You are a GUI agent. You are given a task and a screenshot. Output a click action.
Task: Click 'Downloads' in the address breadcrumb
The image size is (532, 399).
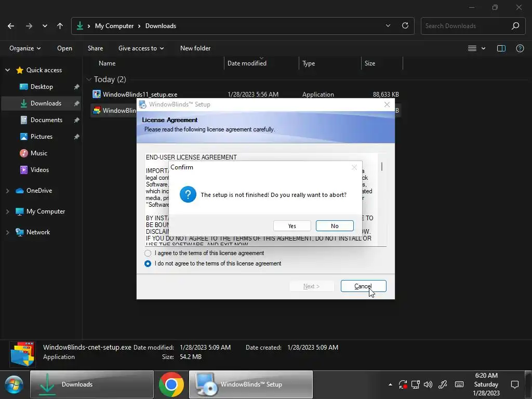[161, 26]
